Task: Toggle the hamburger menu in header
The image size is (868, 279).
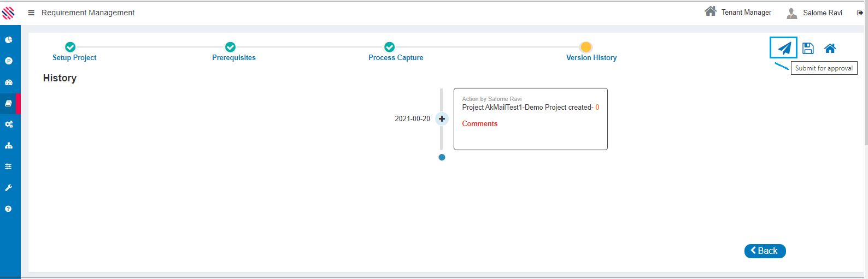Action: tap(31, 13)
